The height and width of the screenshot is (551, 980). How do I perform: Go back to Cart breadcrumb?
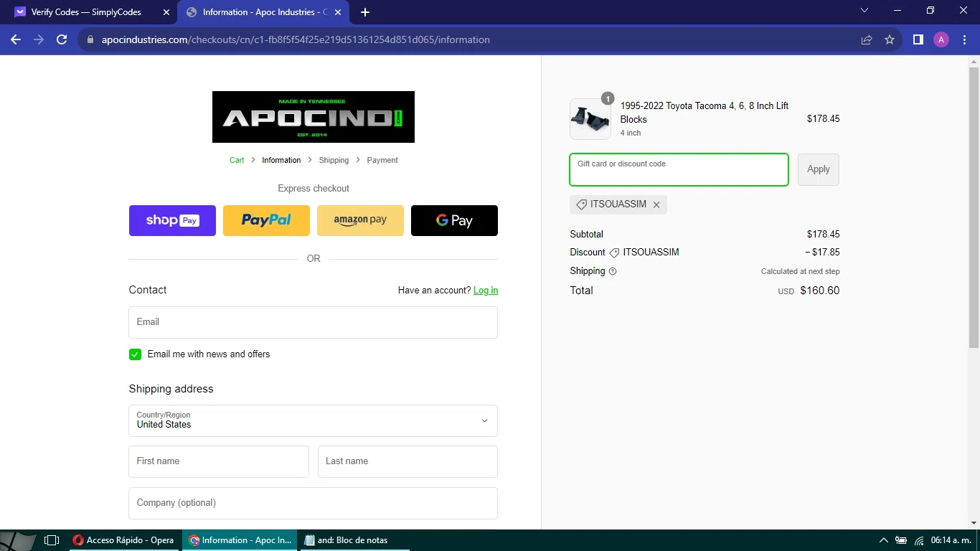click(237, 160)
